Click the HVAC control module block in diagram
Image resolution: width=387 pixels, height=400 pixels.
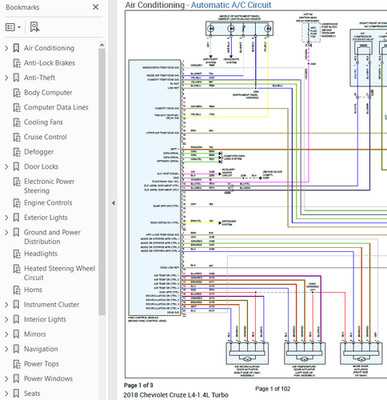point(154,188)
